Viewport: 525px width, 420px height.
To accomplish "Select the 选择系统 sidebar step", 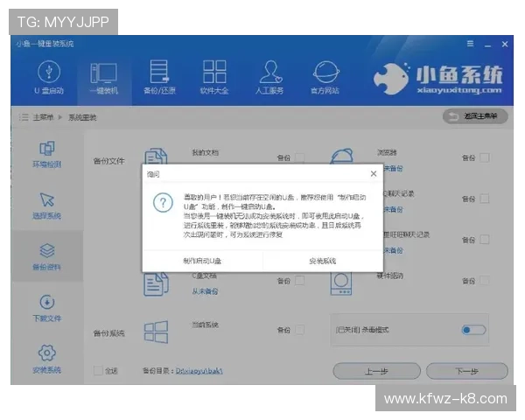I will point(47,206).
